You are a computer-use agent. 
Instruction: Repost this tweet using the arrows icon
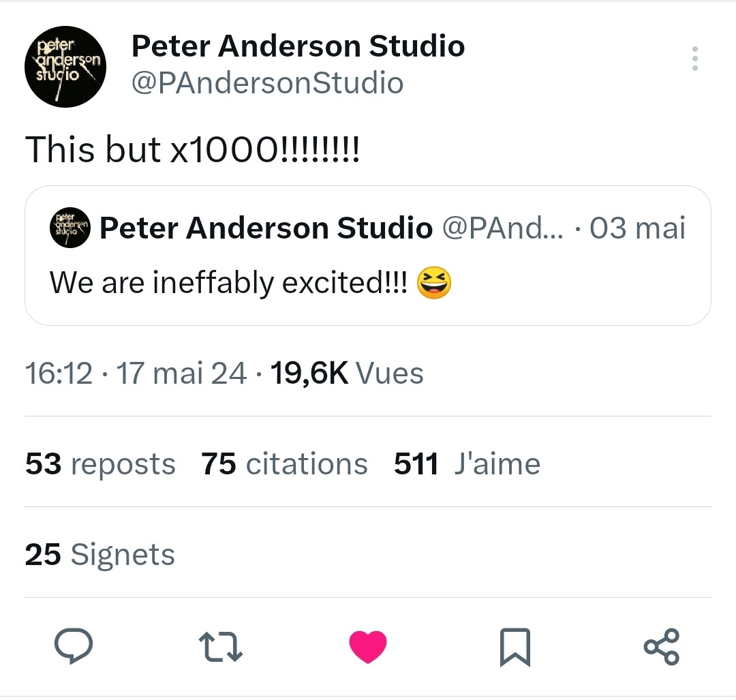tap(220, 646)
